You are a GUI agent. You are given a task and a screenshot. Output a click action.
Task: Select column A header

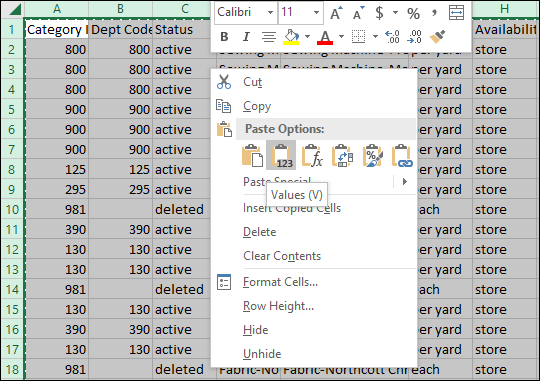pyautogui.click(x=57, y=9)
